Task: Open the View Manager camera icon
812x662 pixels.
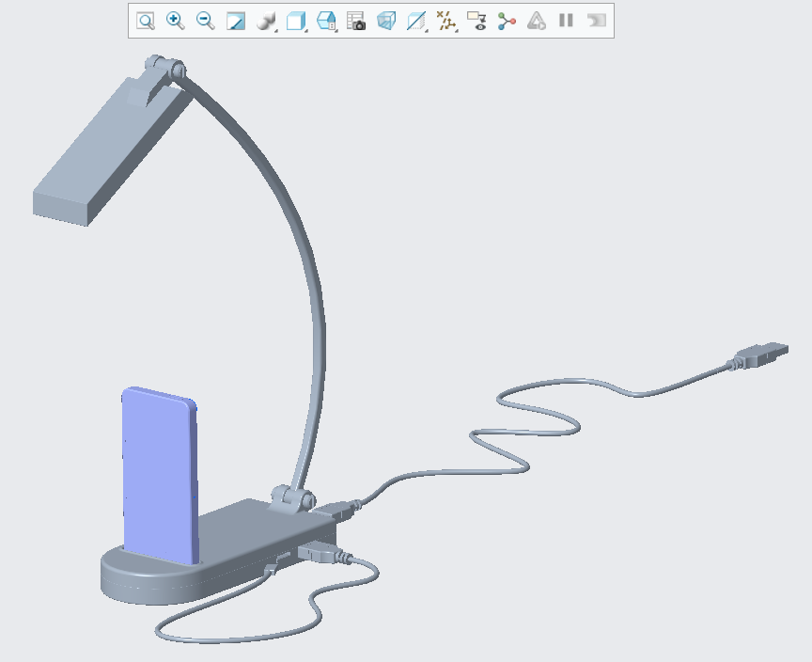Action: coord(356,22)
